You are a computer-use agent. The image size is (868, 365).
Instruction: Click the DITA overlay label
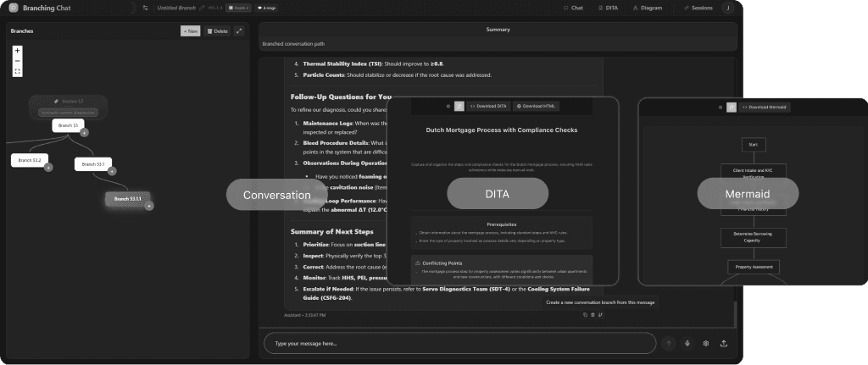498,194
